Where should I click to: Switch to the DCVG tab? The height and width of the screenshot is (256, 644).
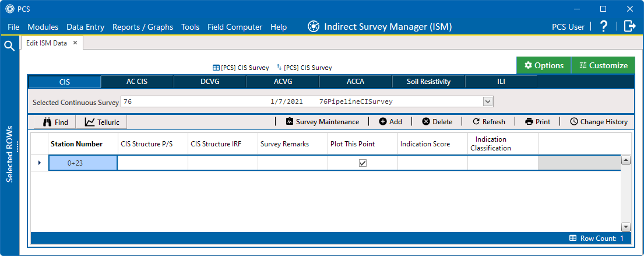pos(210,82)
